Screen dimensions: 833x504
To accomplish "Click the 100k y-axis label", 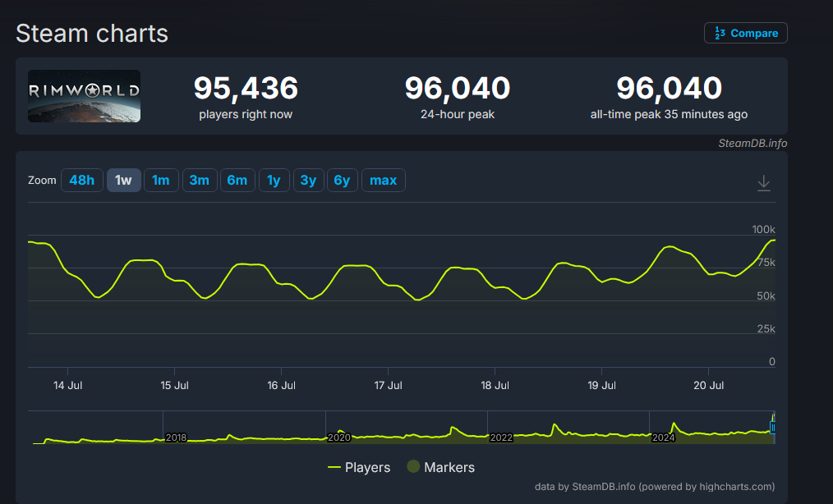I will (763, 230).
